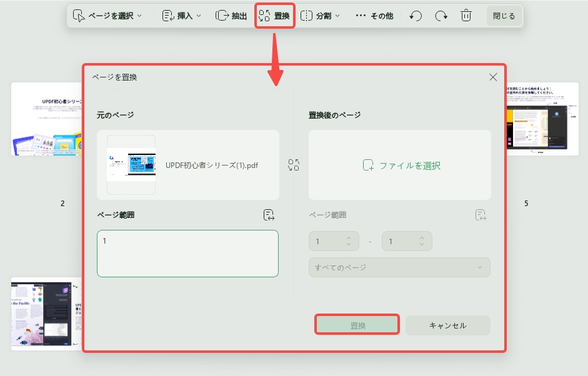Image resolution: width=588 pixels, height=376 pixels.
Task: Click the 置換 toolbar button
Action: pos(274,16)
